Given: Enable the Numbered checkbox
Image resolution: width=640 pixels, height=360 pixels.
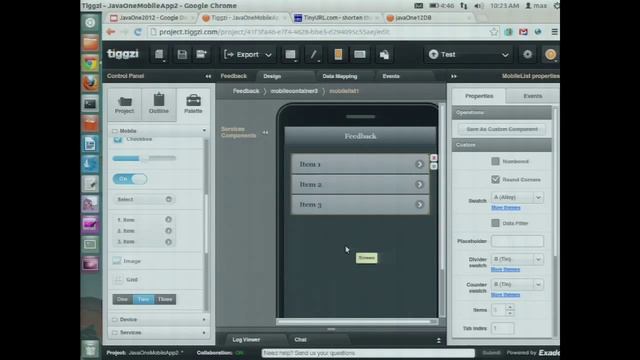Looking at the screenshot, I should coord(495,161).
